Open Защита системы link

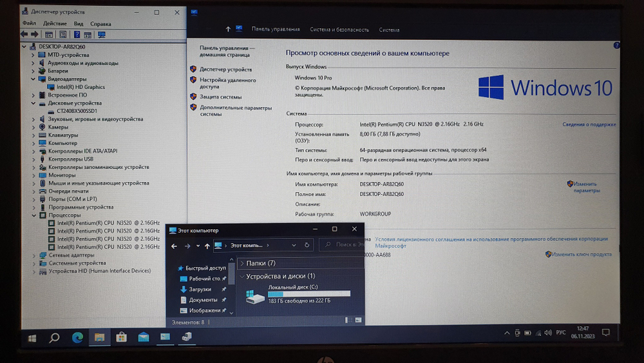[x=220, y=97]
